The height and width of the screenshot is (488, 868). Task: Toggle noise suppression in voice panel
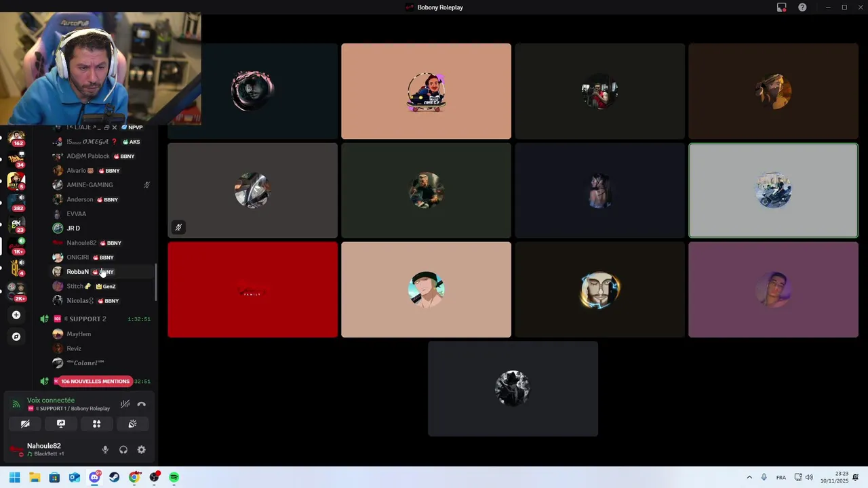[125, 404]
